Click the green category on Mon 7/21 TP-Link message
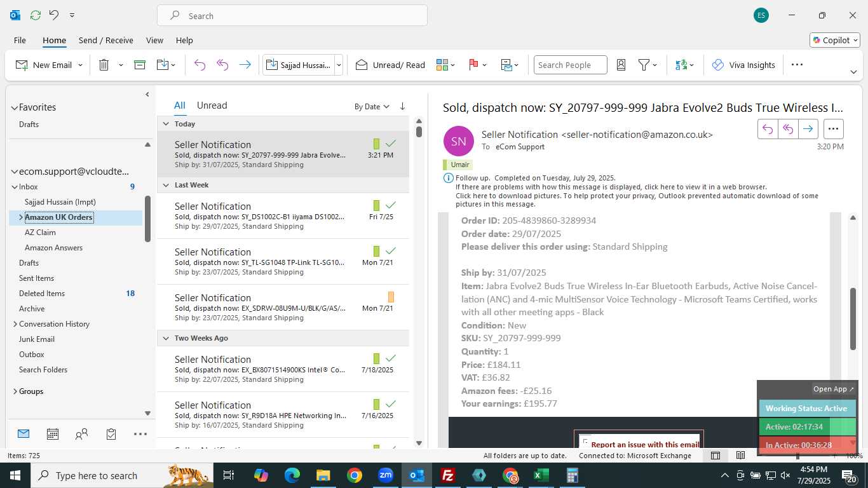 377,251
